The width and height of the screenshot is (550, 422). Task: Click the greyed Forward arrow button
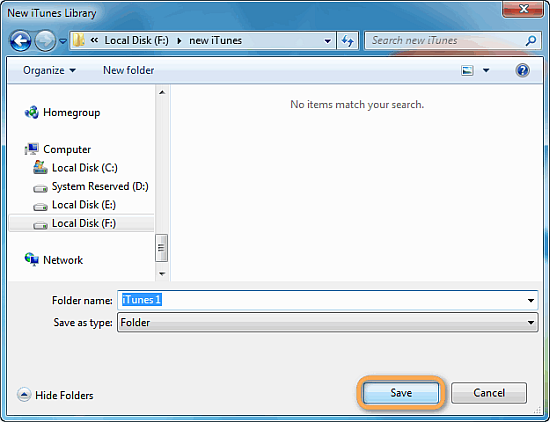45,41
